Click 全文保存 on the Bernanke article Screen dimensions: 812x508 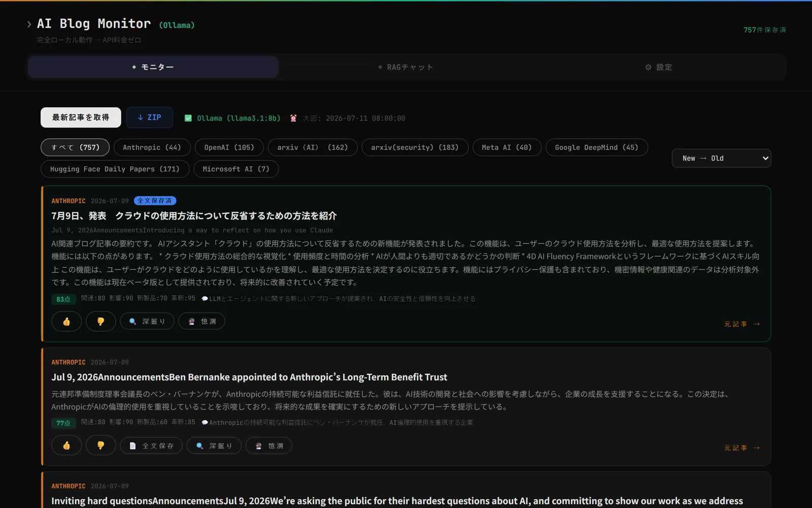click(x=151, y=446)
